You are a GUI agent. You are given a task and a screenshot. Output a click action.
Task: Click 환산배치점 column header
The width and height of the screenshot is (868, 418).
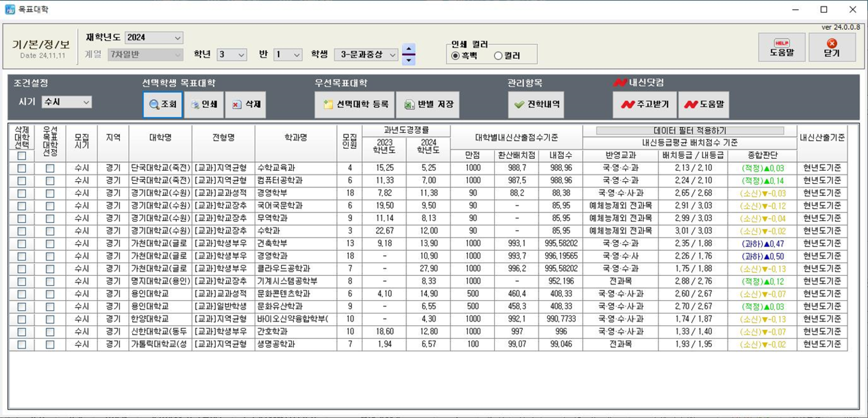point(517,155)
